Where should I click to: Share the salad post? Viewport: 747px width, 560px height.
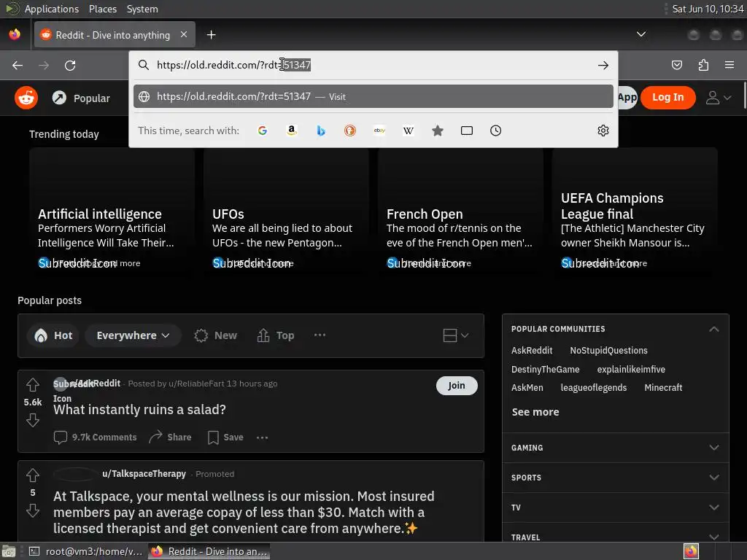170,437
